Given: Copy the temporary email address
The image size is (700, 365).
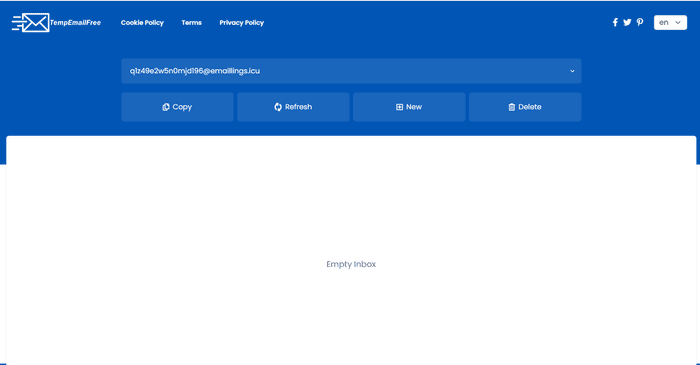Looking at the screenshot, I should [x=177, y=107].
